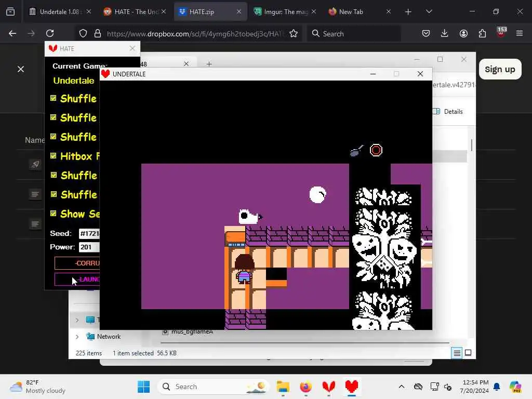Toggle the Show Seed checkbox in HATE

click(54, 214)
